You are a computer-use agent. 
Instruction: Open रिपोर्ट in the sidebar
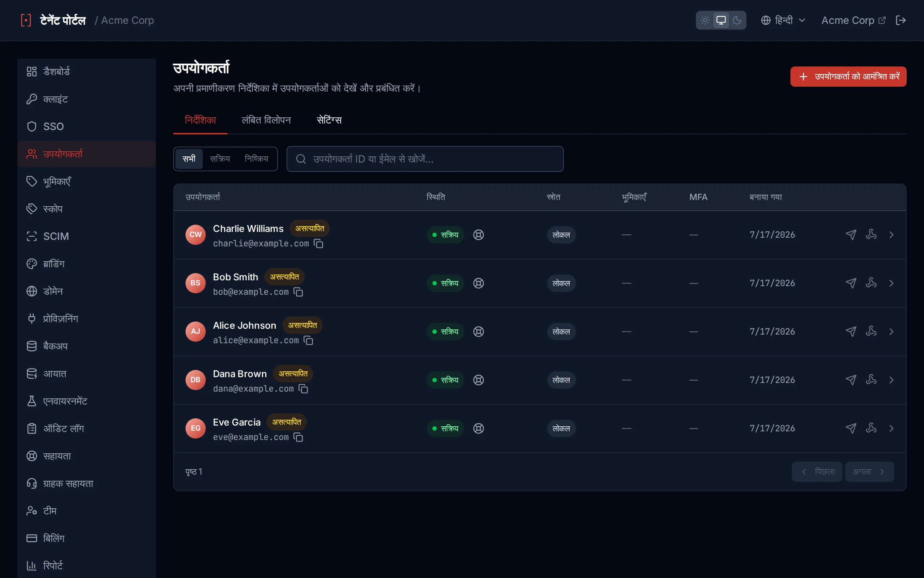[86, 566]
